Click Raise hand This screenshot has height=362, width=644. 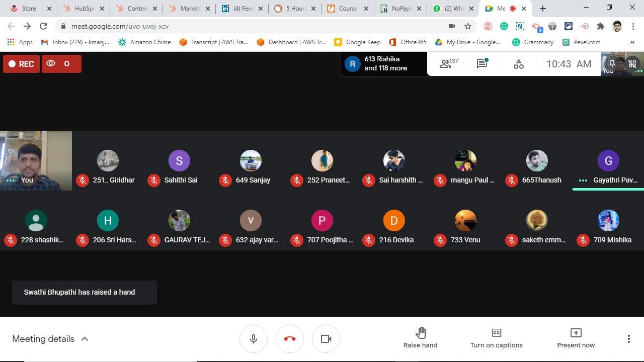coord(421,338)
